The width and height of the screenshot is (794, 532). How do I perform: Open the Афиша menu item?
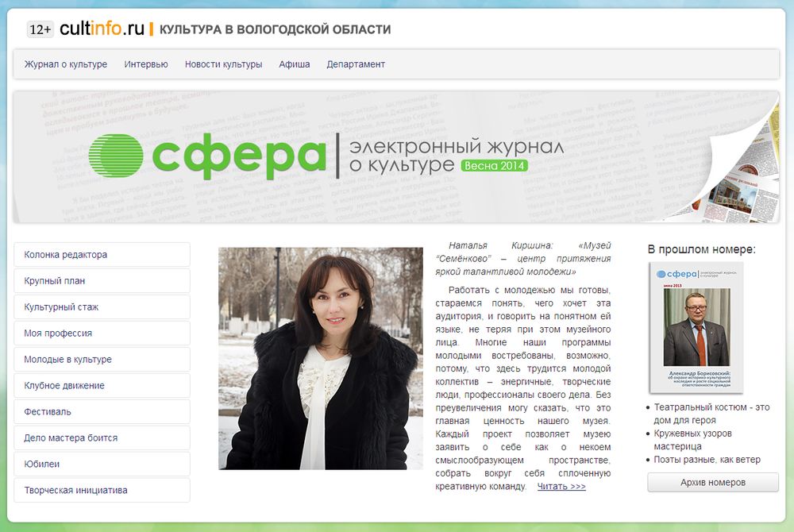[295, 64]
